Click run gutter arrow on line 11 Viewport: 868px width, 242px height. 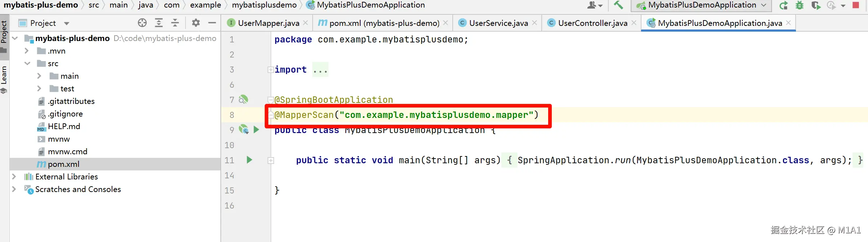coord(249,160)
